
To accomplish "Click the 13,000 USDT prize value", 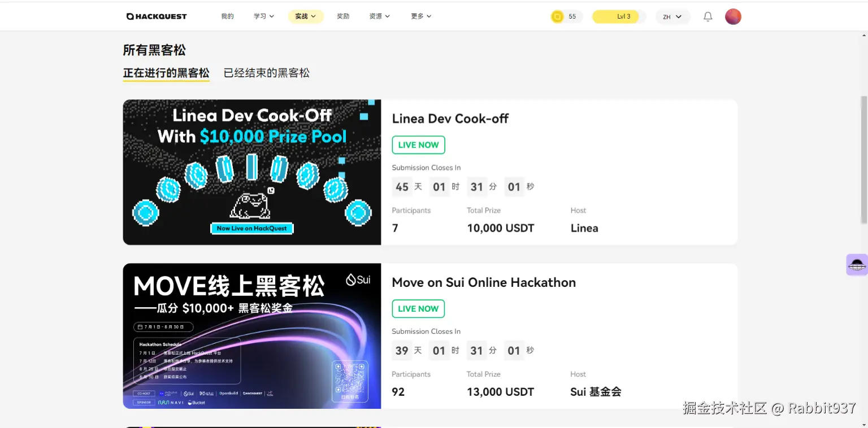I will pyautogui.click(x=501, y=392).
